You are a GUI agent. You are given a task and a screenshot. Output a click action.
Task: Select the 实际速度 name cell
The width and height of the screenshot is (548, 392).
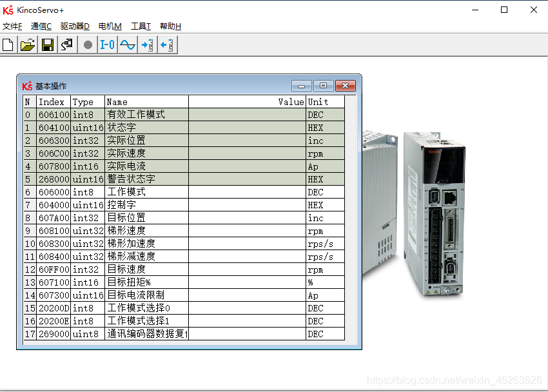coord(146,153)
